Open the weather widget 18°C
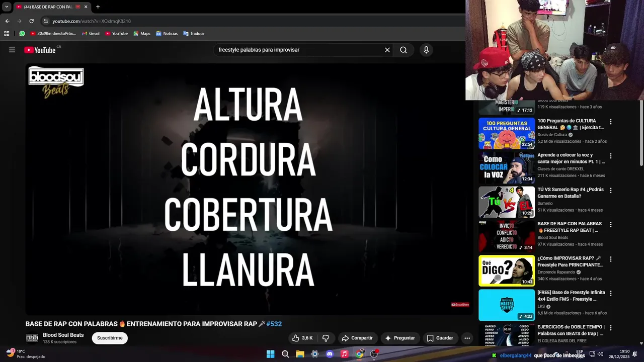Screen dimensions: 644x362 26,354
